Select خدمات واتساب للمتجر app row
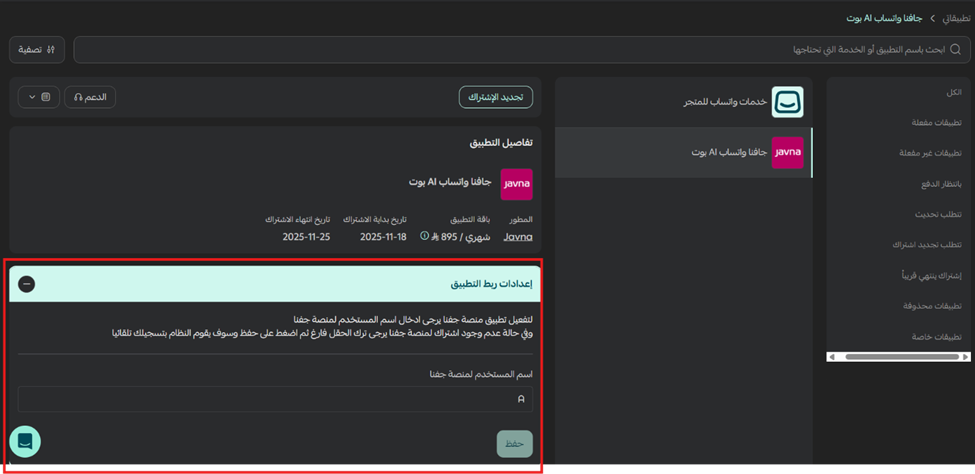 point(683,102)
